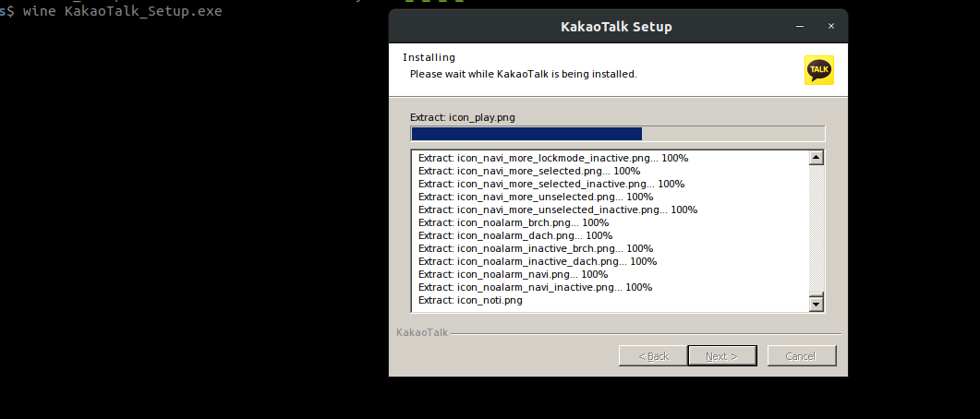This screenshot has width=980, height=419.
Task: Click the Back button
Action: pos(644,355)
